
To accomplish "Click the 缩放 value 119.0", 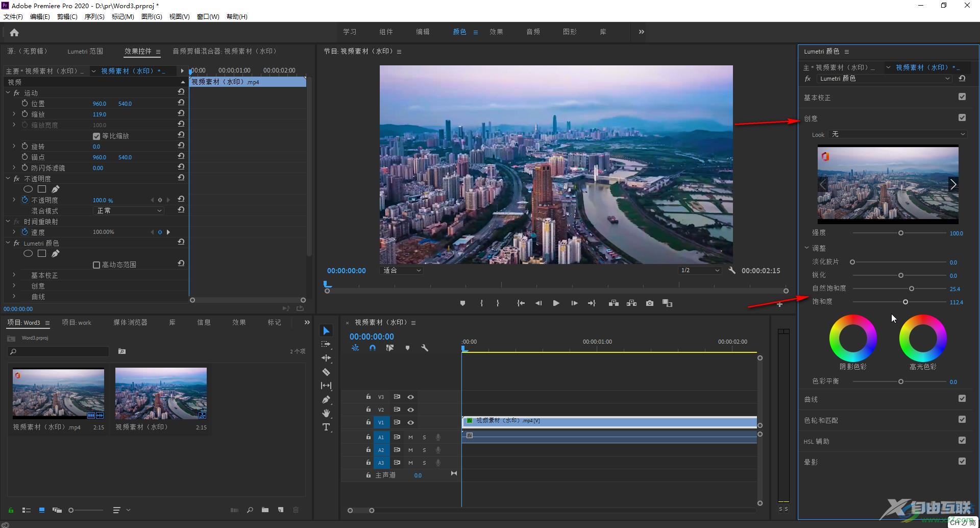I will (x=99, y=114).
